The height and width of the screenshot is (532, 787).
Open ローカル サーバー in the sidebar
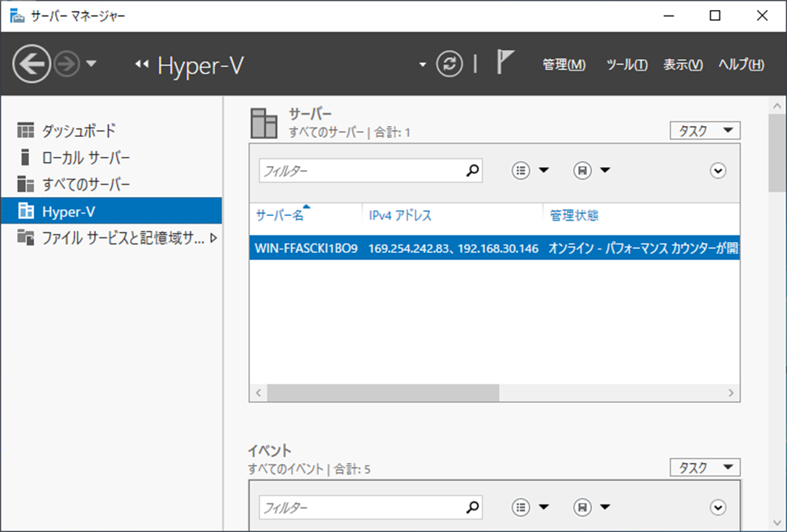85,158
